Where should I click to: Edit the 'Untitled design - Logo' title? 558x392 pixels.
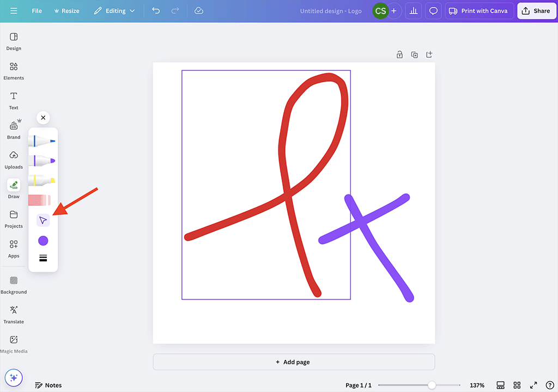[x=331, y=11]
